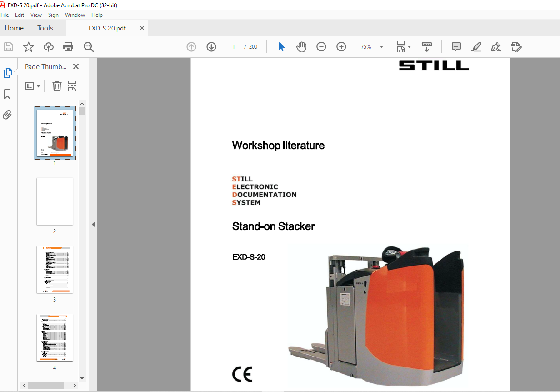560x392 pixels.
Task: Click the upload to cloud icon
Action: click(49, 47)
